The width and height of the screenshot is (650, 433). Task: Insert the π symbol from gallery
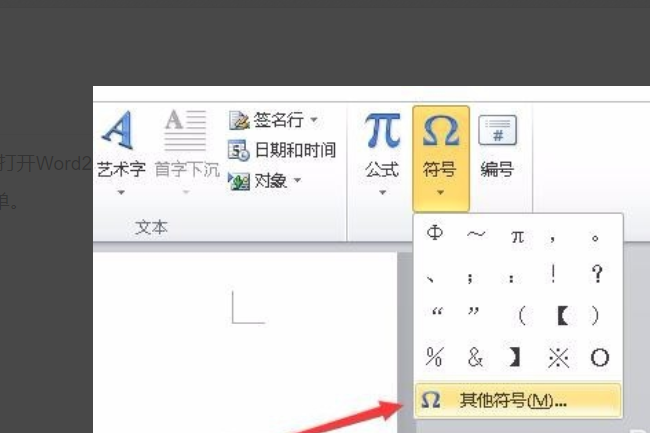point(517,237)
